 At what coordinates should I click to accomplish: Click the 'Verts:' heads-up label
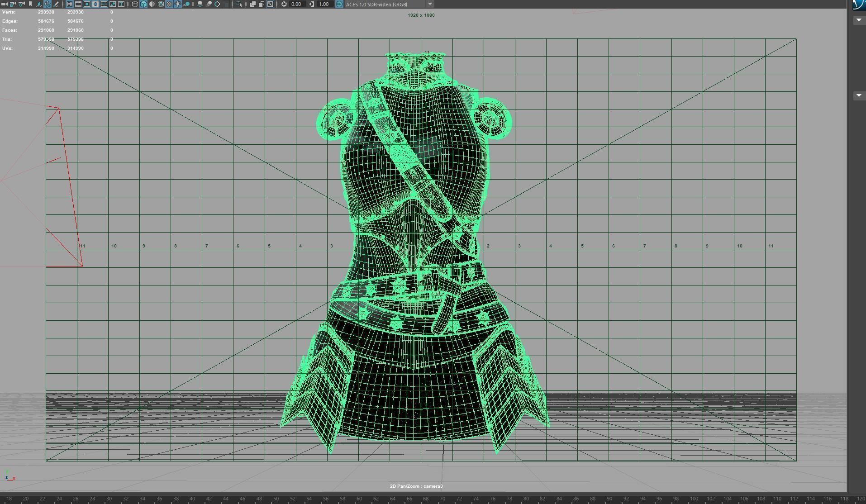(x=9, y=12)
